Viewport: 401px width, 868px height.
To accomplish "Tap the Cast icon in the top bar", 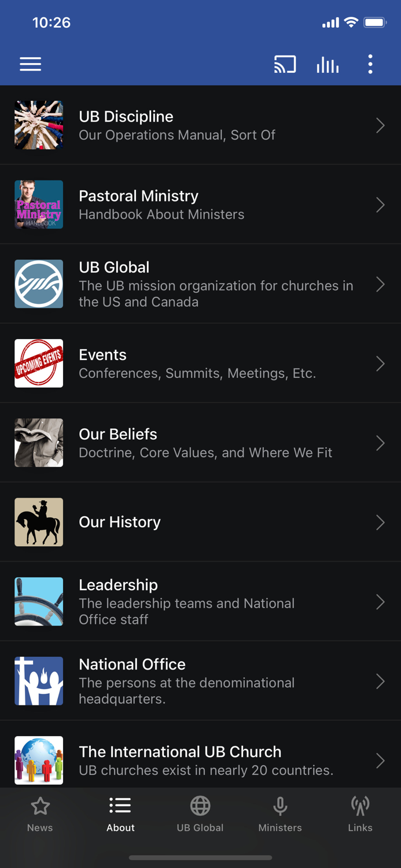I will click(x=285, y=64).
